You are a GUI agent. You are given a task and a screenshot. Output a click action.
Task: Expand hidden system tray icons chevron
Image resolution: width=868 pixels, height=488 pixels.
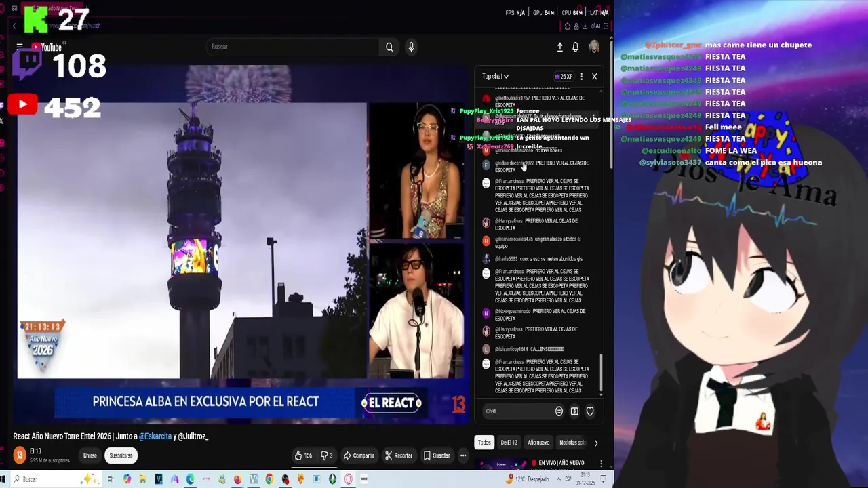[x=557, y=479]
